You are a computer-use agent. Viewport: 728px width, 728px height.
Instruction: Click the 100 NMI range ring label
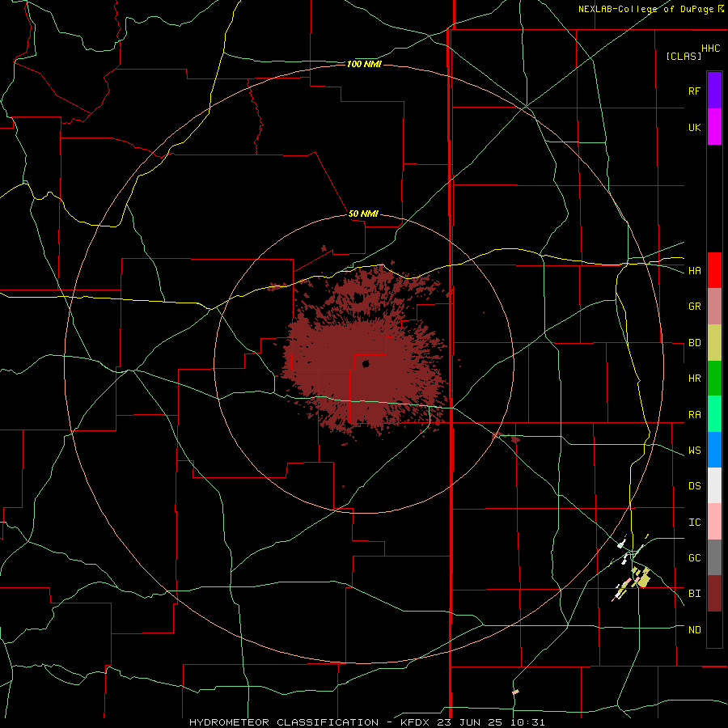pyautogui.click(x=364, y=64)
